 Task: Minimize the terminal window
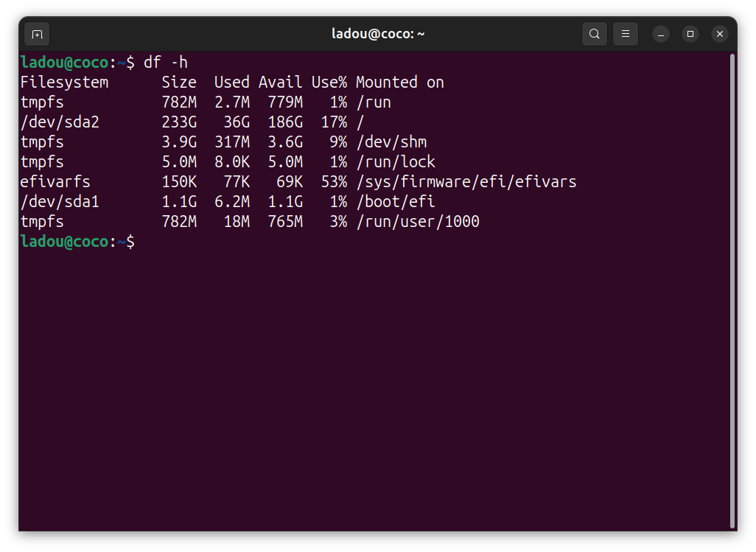click(x=661, y=34)
